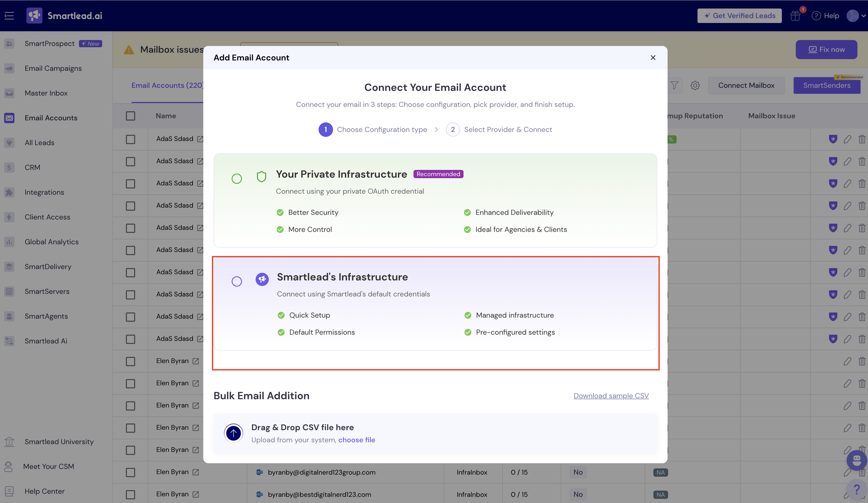Click the filter funnel icon

674,85
